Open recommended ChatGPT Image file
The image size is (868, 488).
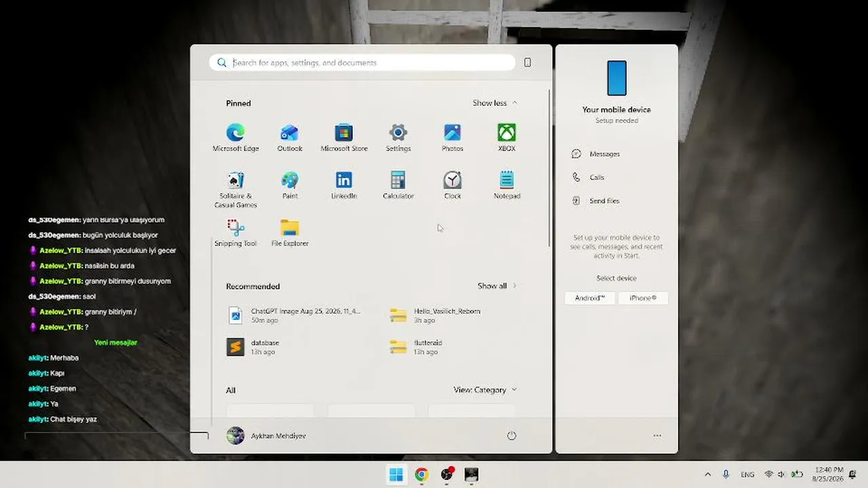[294, 315]
